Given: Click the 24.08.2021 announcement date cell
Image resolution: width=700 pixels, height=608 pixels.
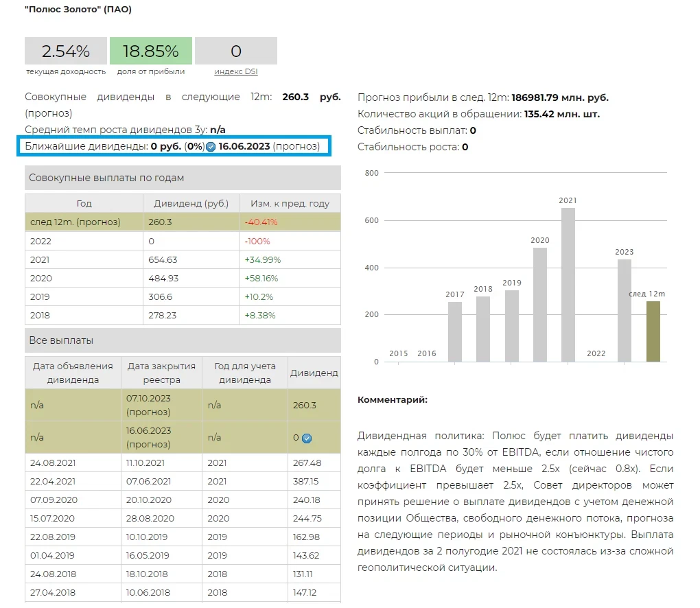Looking at the screenshot, I should (x=53, y=463).
